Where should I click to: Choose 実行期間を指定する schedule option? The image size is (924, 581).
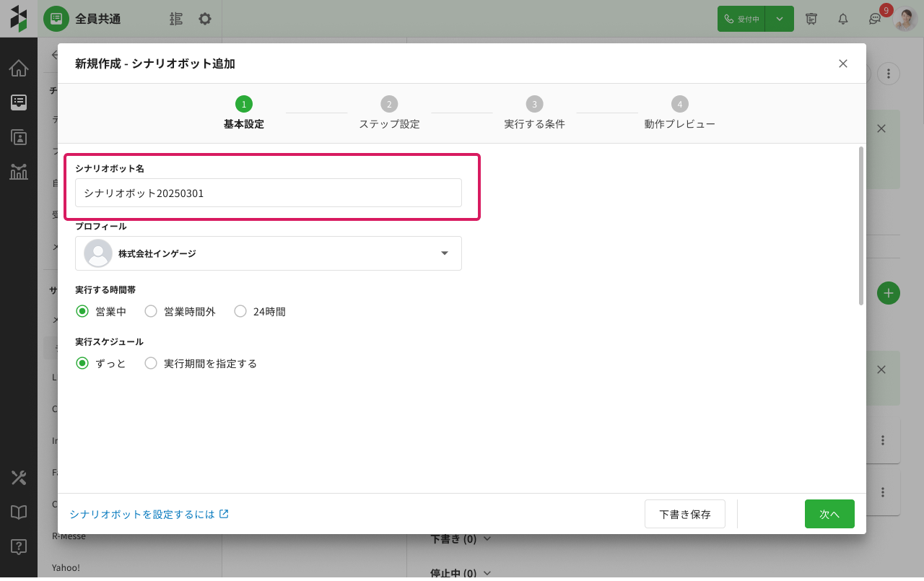click(151, 364)
